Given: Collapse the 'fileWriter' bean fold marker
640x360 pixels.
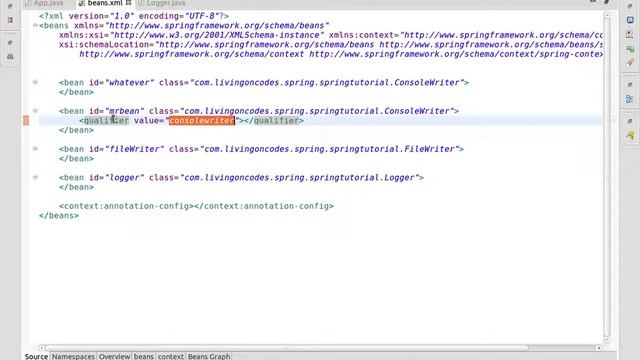Looking at the screenshot, I should coord(35,149).
